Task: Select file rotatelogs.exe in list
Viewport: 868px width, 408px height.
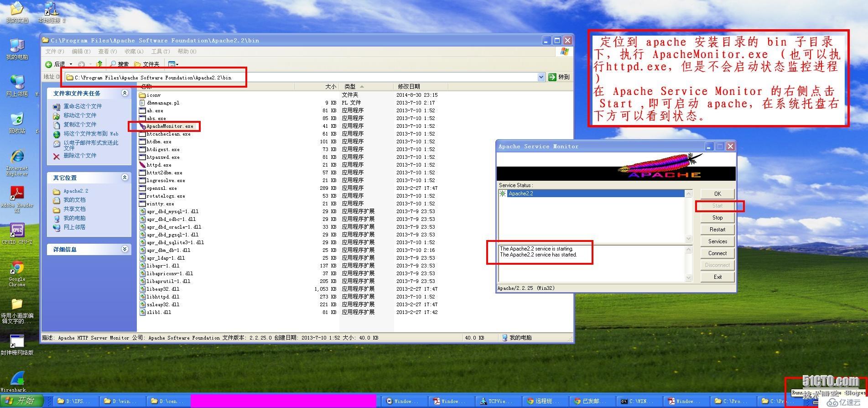Action: coord(166,196)
